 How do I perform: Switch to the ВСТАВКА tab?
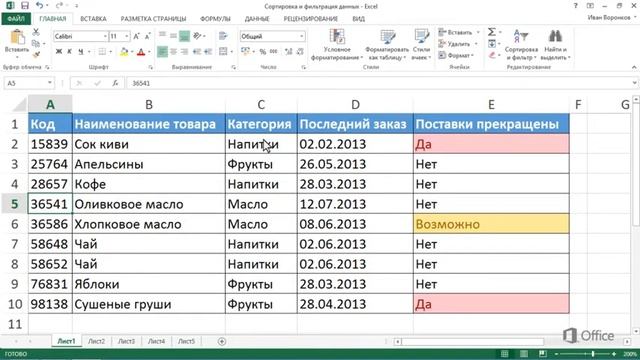[93, 19]
